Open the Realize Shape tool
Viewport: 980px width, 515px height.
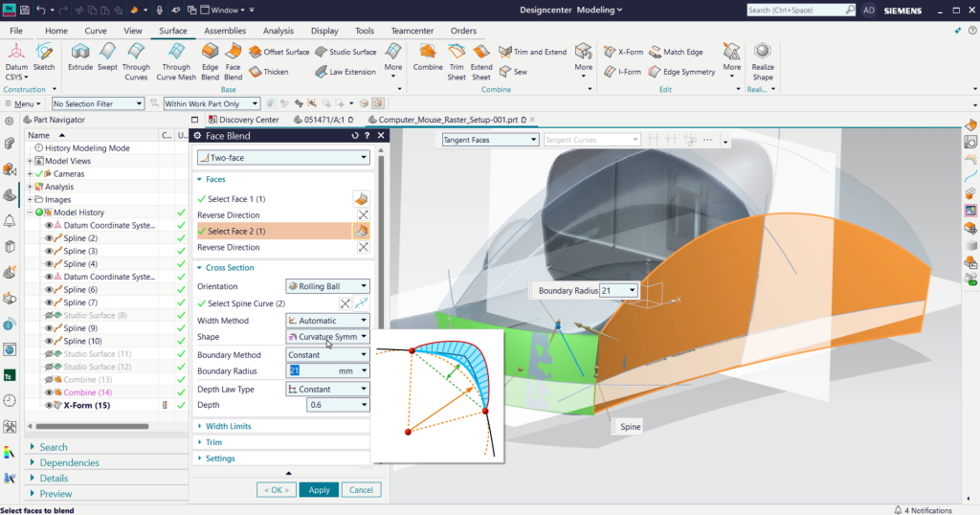pos(763,61)
